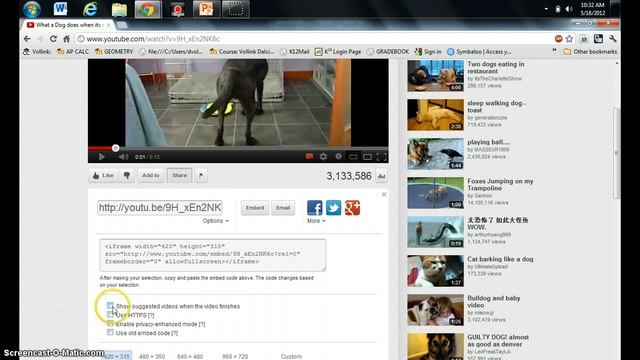Choose the Custom embed size option
This screenshot has width=640, height=360.
point(291,356)
